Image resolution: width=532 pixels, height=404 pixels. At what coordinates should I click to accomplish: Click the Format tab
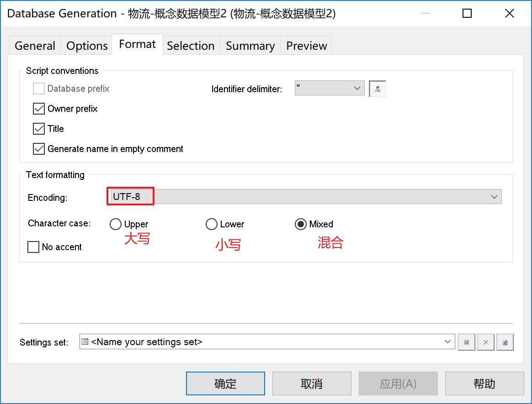138,44
